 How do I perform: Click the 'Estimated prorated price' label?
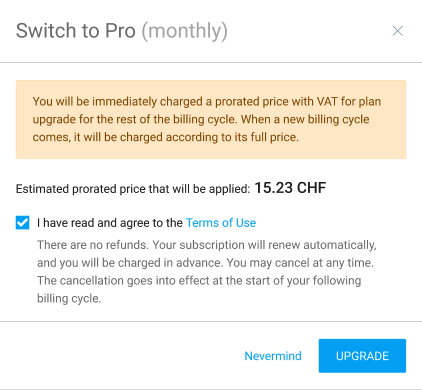click(x=133, y=189)
